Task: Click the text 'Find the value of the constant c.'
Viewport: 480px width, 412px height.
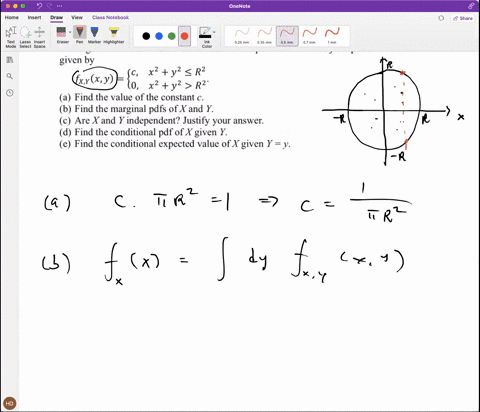Action: (139, 97)
